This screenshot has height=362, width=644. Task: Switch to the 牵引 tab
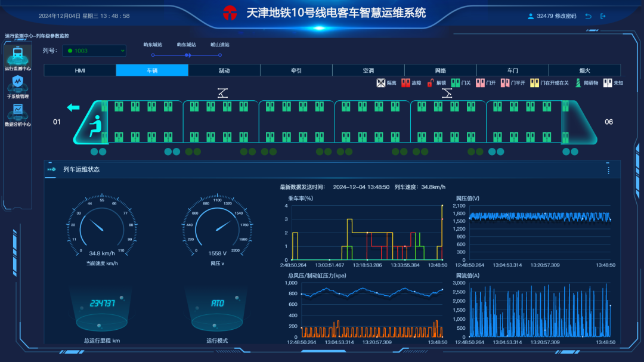[x=296, y=70]
